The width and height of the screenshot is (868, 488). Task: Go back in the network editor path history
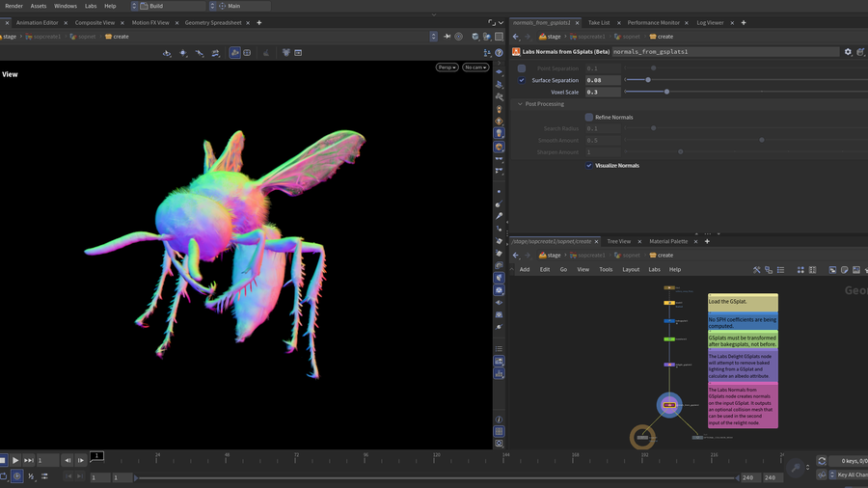[516, 255]
